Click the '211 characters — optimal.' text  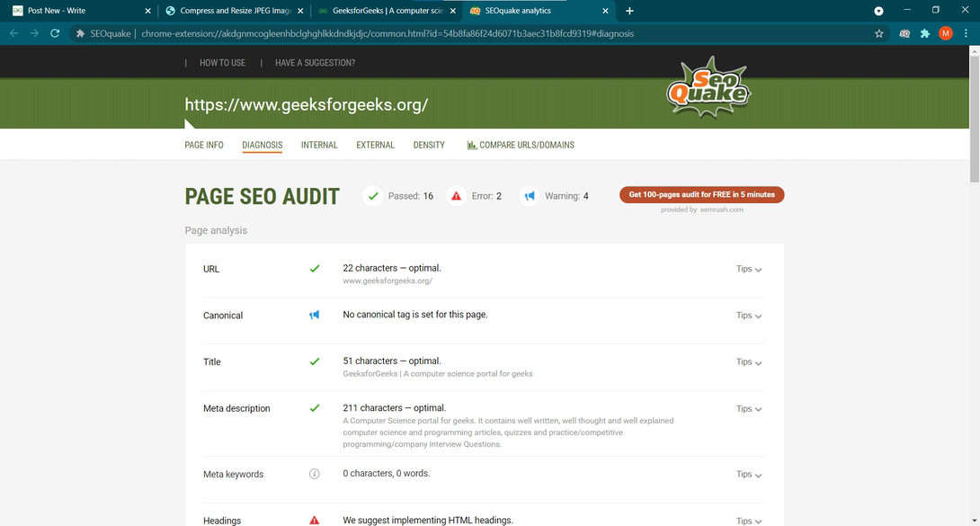[x=395, y=408]
